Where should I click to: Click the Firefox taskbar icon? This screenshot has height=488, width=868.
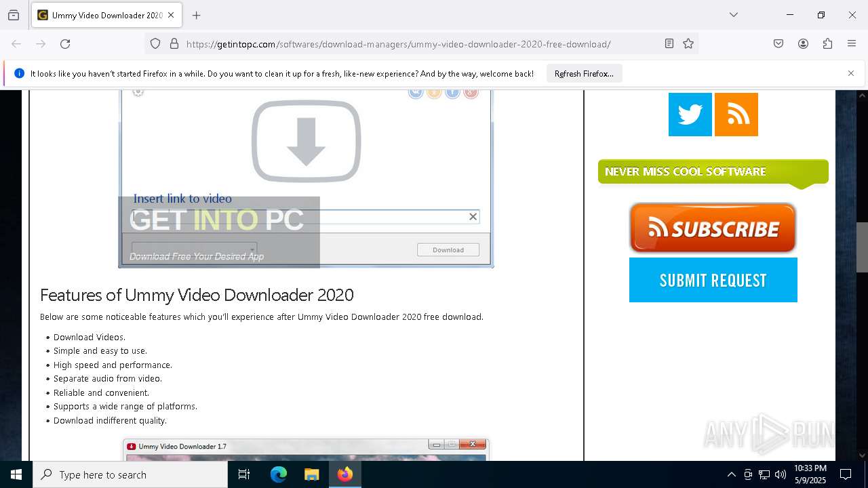coord(345,474)
